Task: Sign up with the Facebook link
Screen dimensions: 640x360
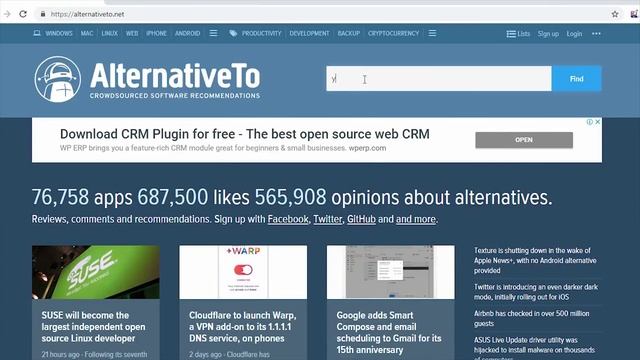Action: (x=288, y=219)
